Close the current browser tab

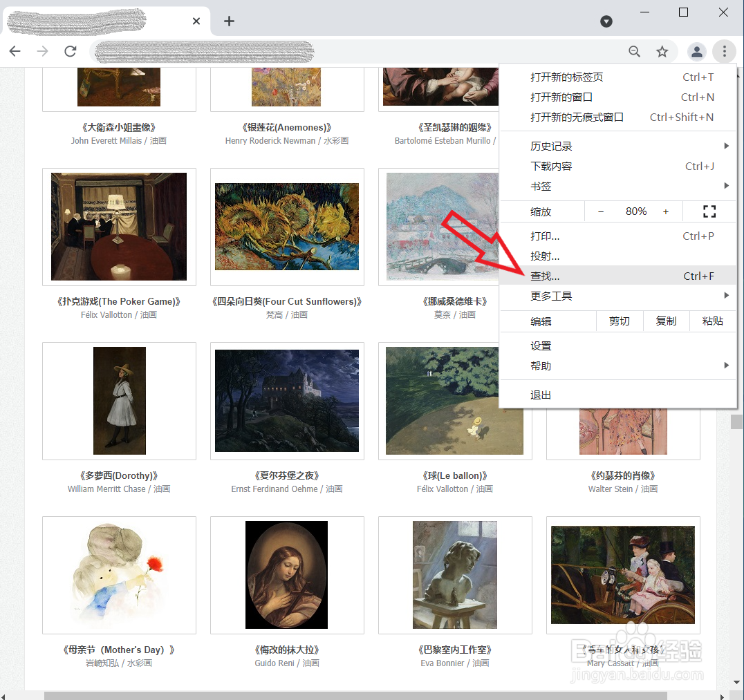click(196, 21)
